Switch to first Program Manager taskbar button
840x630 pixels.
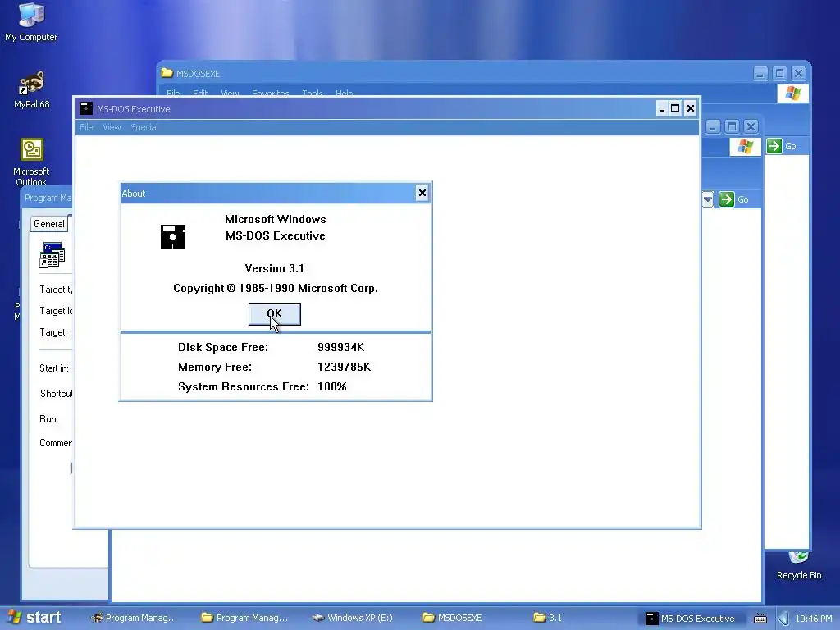tap(135, 618)
